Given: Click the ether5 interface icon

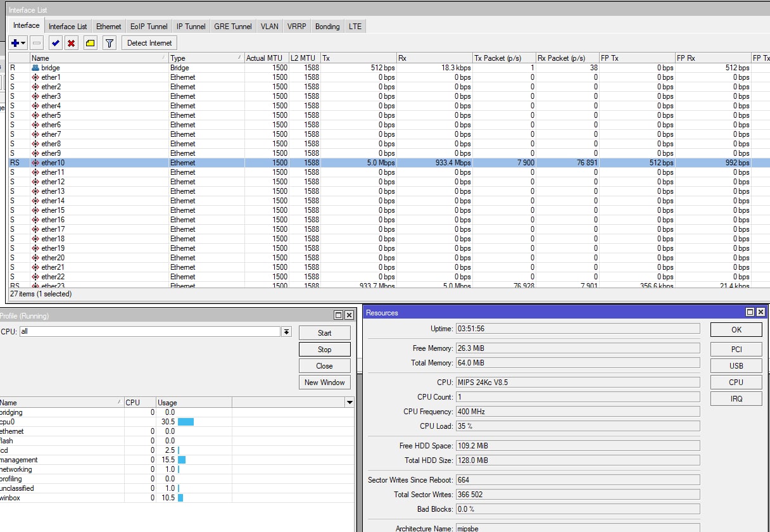Looking at the screenshot, I should point(35,115).
